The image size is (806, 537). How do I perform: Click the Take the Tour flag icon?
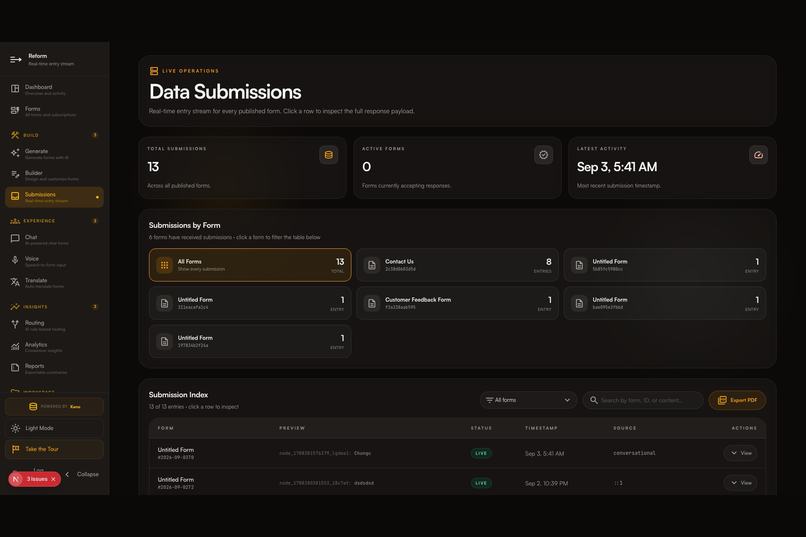[15, 449]
